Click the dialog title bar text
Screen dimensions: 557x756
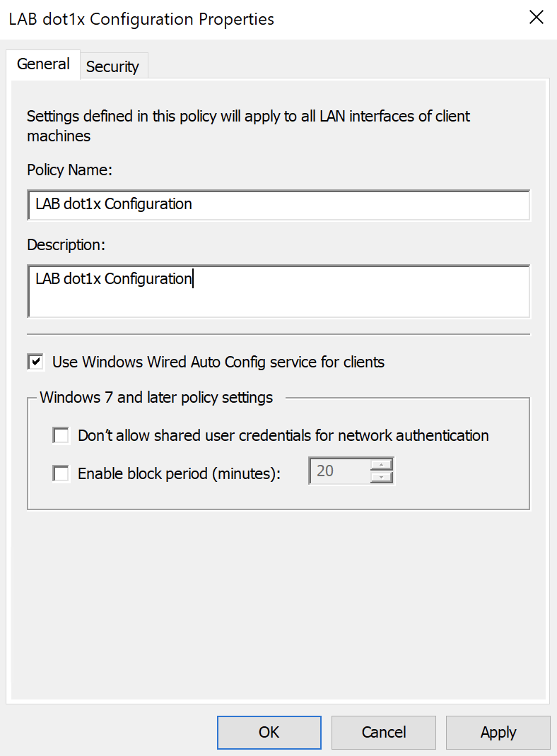click(x=141, y=19)
